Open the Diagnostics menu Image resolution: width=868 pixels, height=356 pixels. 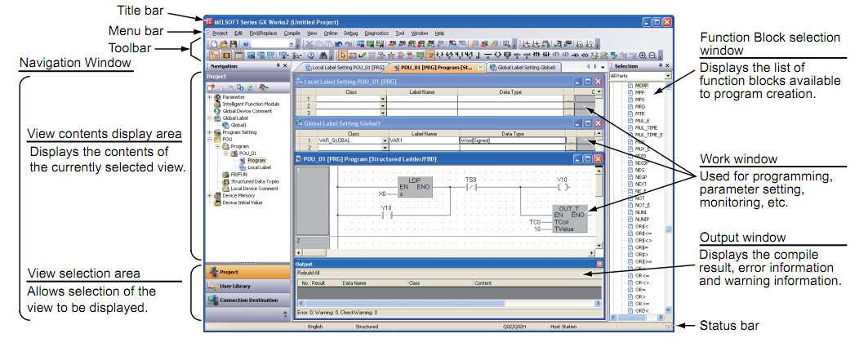(376, 33)
